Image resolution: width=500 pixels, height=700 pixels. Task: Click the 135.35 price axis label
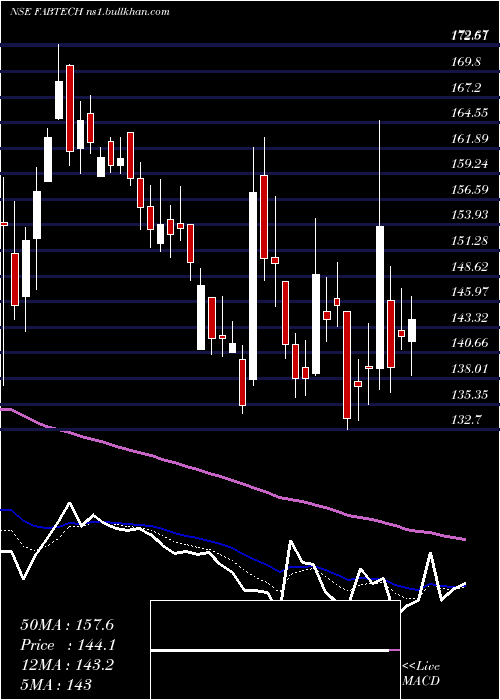click(x=469, y=395)
